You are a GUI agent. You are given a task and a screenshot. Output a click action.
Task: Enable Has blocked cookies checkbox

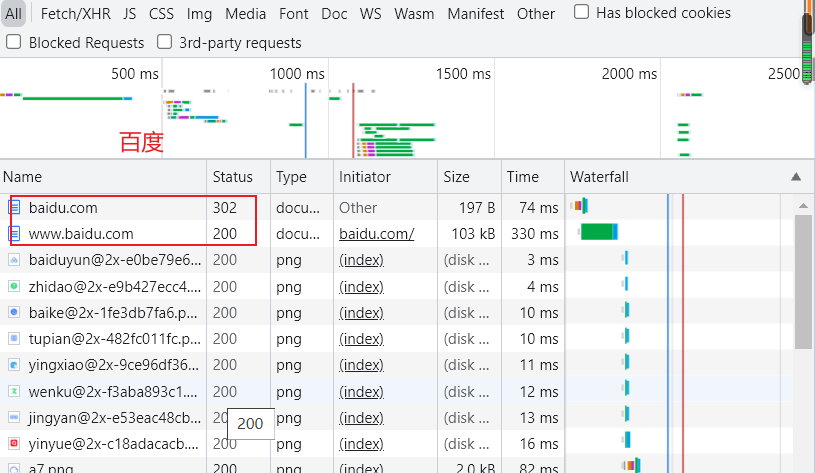[582, 11]
